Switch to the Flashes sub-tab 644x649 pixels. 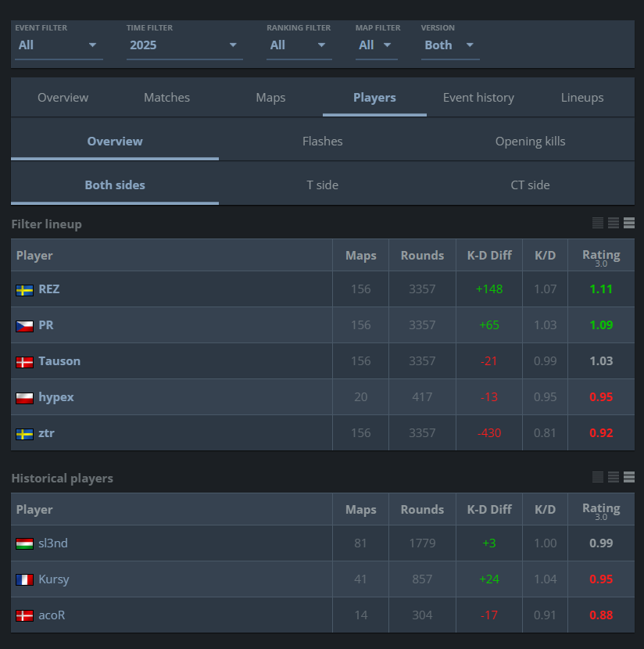[x=323, y=142]
